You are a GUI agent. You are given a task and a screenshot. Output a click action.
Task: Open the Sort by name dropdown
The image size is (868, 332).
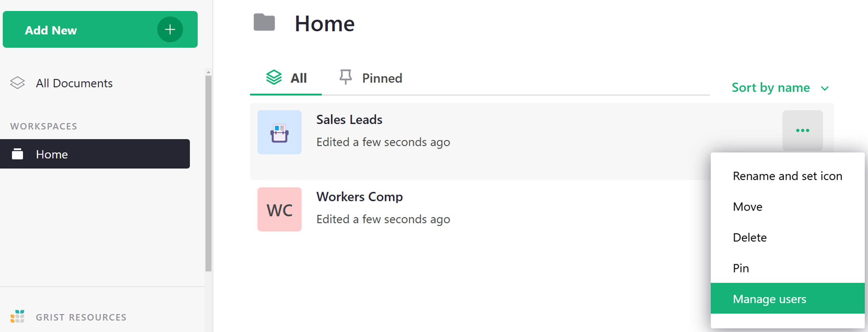pyautogui.click(x=771, y=88)
